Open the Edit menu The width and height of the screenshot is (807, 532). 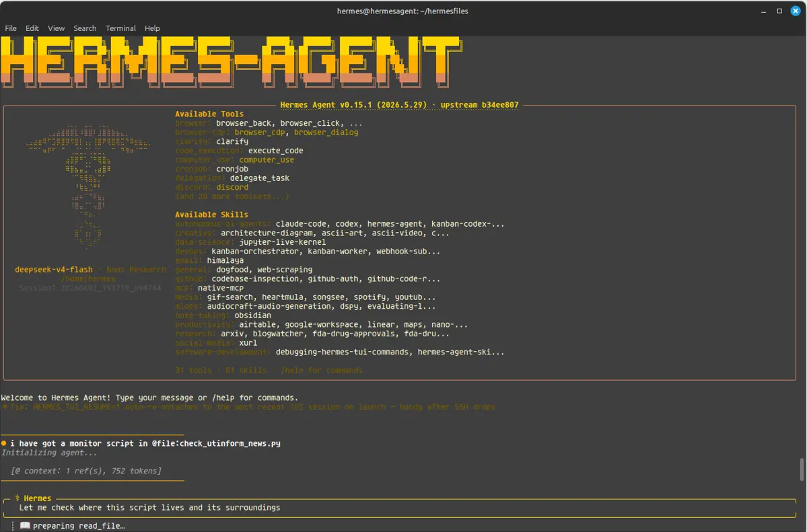[32, 28]
